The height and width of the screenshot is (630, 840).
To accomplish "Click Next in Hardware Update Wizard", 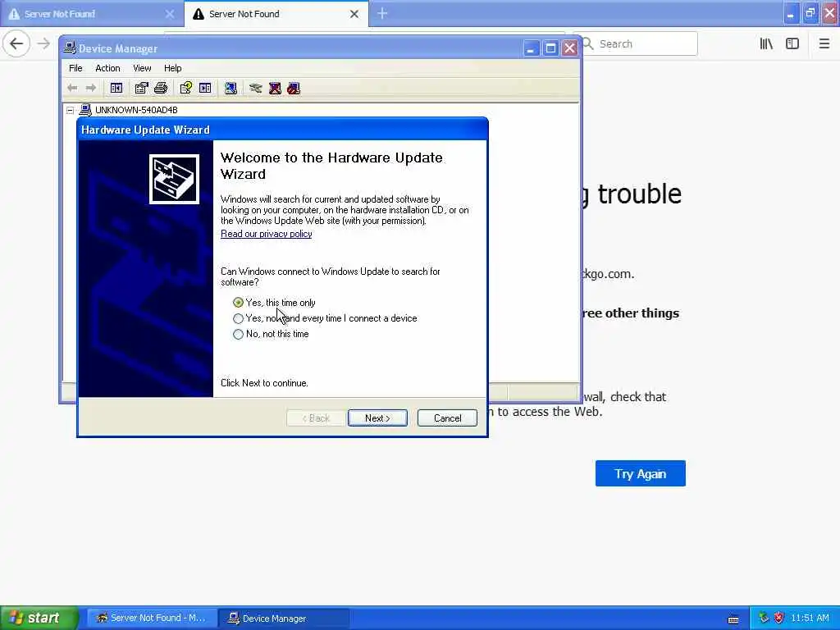I will click(377, 418).
